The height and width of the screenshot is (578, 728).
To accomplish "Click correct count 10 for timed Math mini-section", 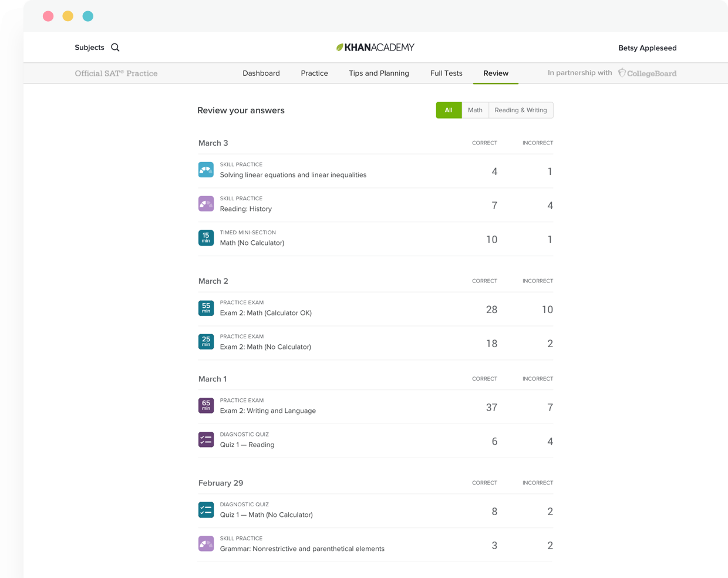I will click(491, 240).
